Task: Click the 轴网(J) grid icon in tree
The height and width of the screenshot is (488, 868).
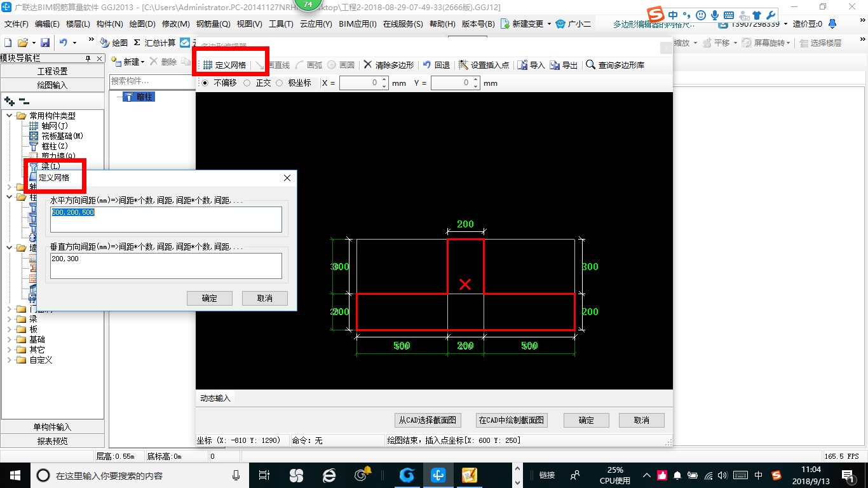Action: (x=34, y=126)
